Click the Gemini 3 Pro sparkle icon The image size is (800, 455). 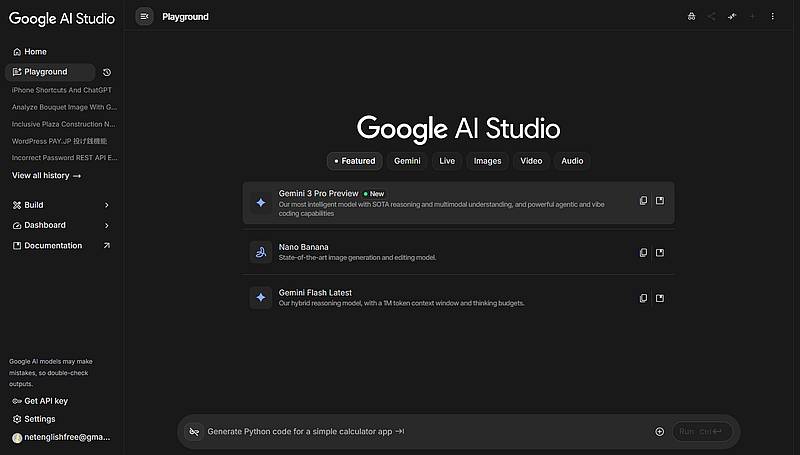coord(261,203)
